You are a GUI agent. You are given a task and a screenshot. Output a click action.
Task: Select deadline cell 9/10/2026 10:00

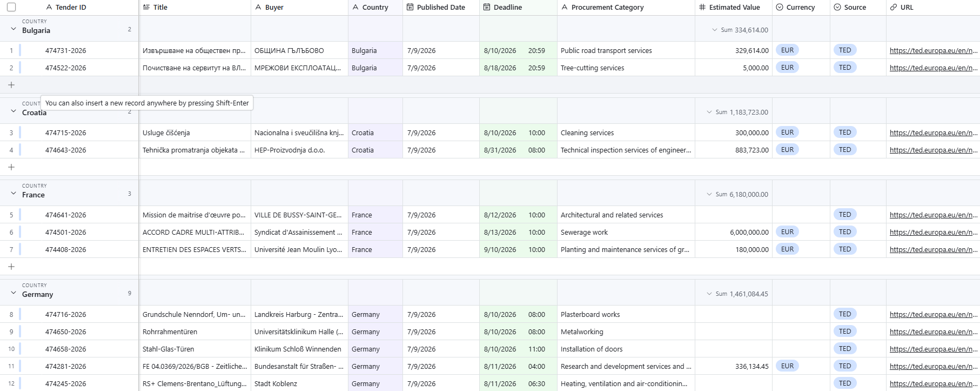(518, 249)
